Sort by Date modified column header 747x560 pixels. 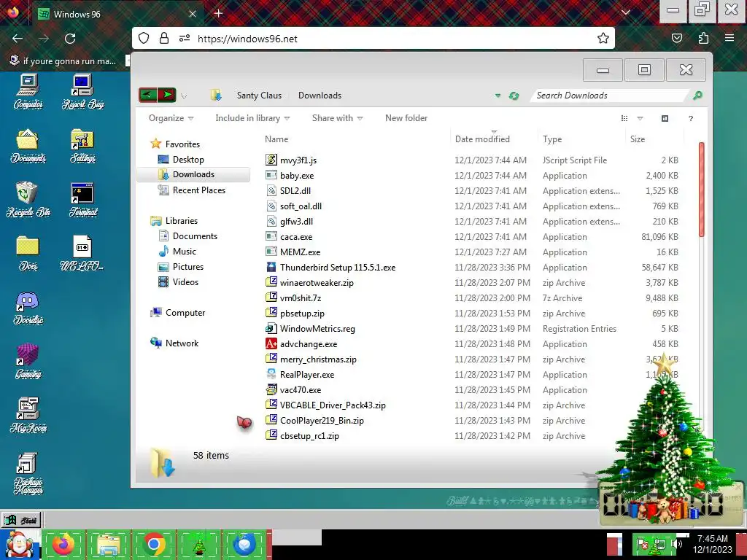pos(493,139)
